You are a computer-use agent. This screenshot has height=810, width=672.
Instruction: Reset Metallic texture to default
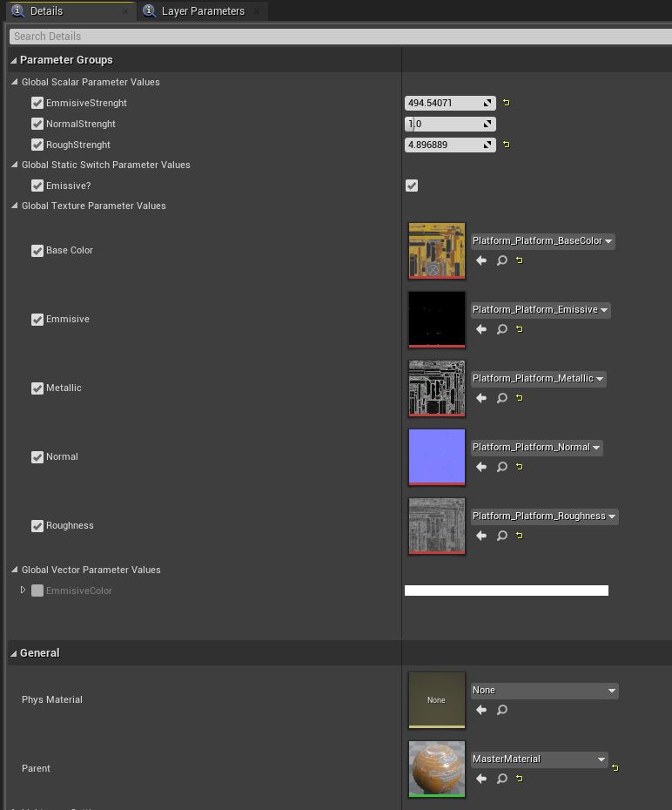pyautogui.click(x=520, y=398)
